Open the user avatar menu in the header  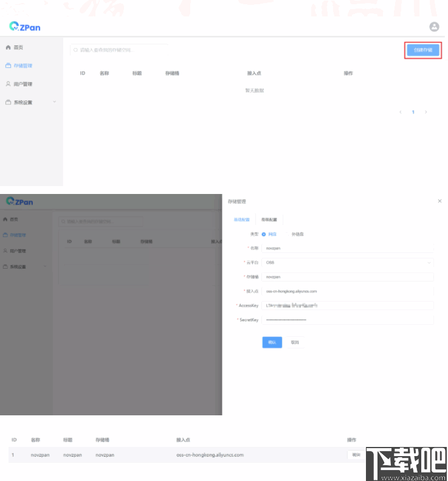[x=434, y=27]
